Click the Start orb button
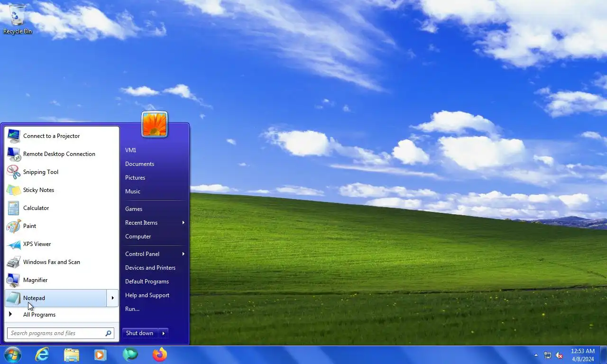The width and height of the screenshot is (607, 364). coord(12,355)
